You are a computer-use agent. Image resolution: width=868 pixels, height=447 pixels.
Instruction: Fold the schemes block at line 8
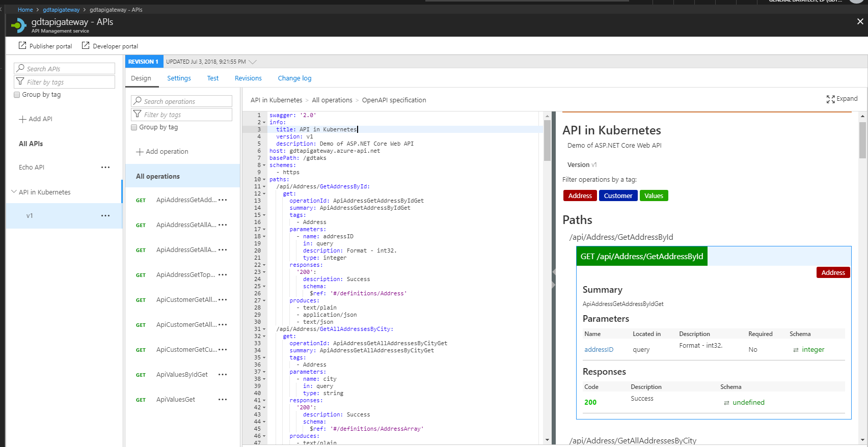tap(264, 165)
